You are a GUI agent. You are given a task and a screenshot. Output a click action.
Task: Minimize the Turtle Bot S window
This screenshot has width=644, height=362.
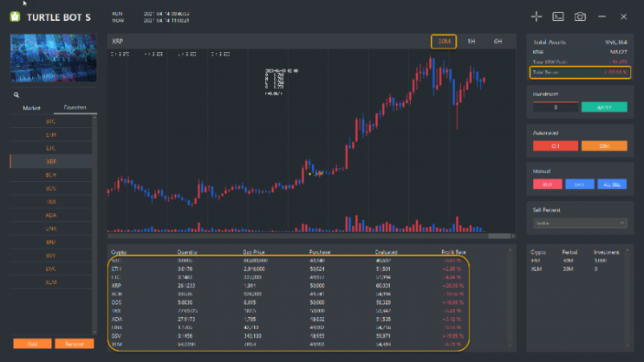click(x=602, y=16)
